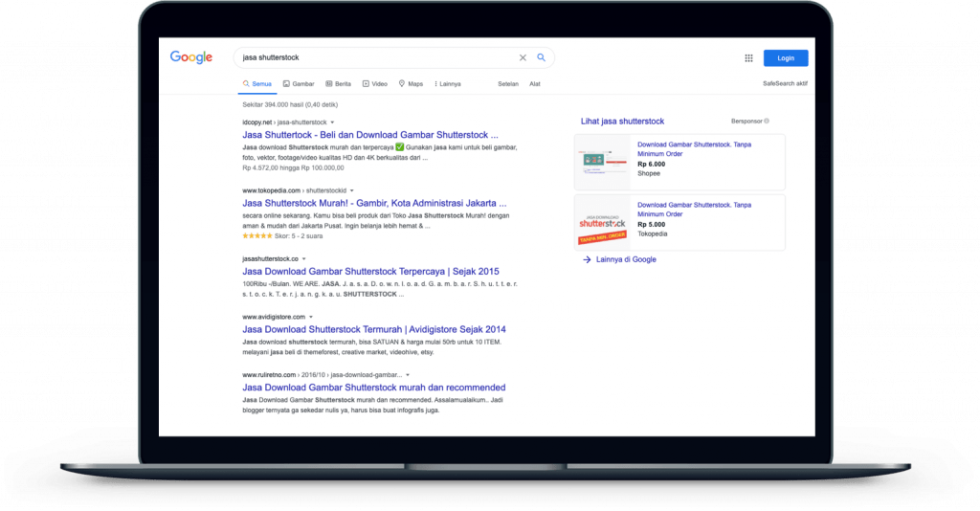Click the arrow icon beside Lainnya di Google
980x511 pixels.
coord(587,260)
